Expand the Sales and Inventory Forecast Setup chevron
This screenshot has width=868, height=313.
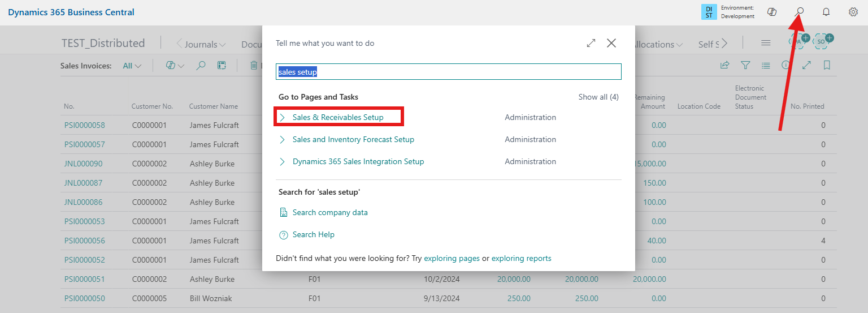click(283, 139)
